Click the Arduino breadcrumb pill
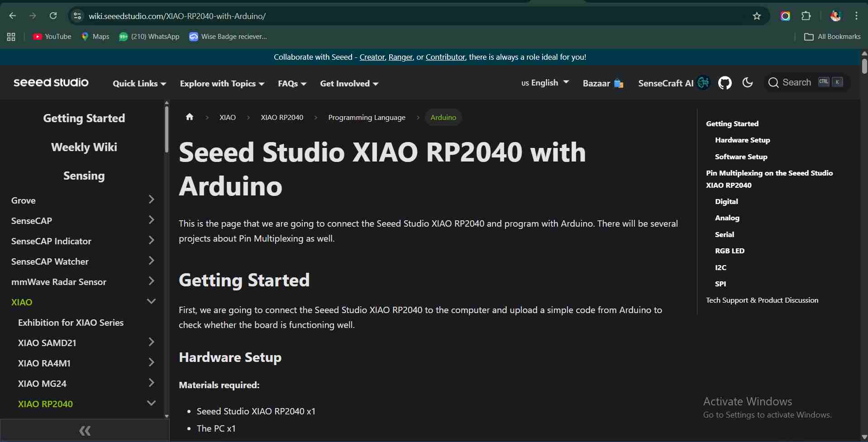The width and height of the screenshot is (868, 442). 444,117
